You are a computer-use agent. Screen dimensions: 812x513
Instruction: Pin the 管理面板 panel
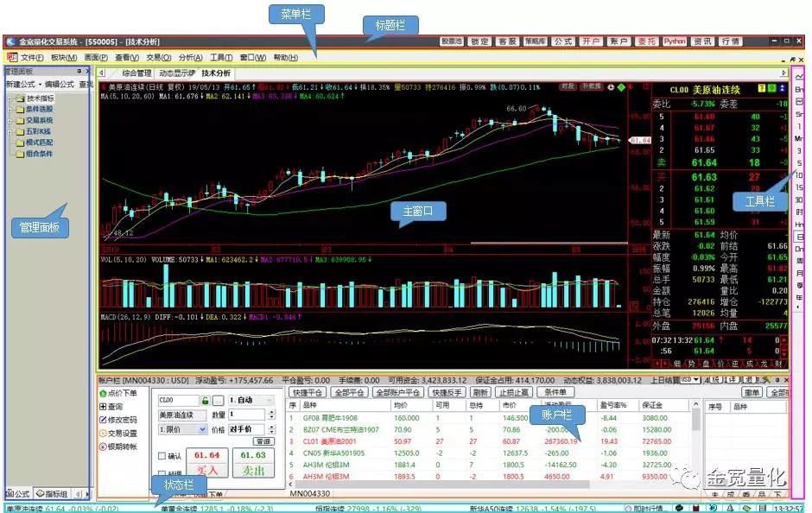click(x=79, y=72)
